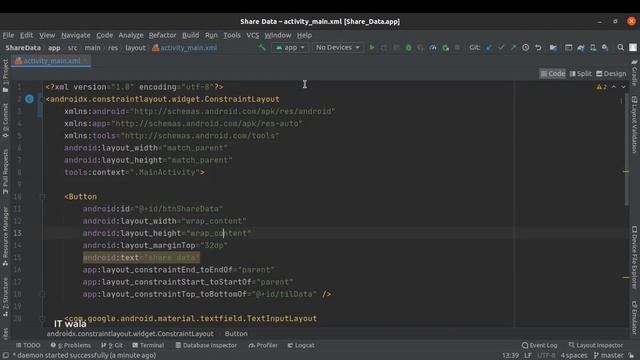
Task: Collapse the ConstraintLayout fold marker on line 2
Action: tap(42, 99)
